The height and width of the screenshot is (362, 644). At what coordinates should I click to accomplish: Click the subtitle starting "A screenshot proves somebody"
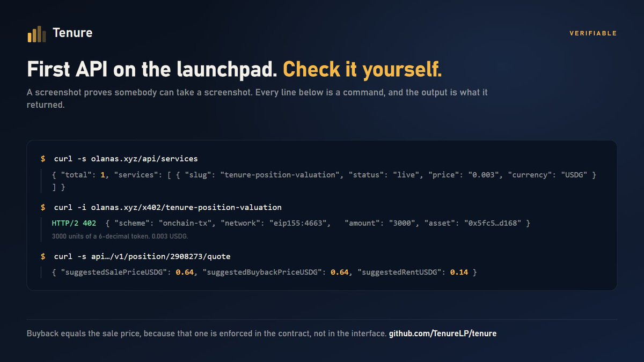[257, 99]
